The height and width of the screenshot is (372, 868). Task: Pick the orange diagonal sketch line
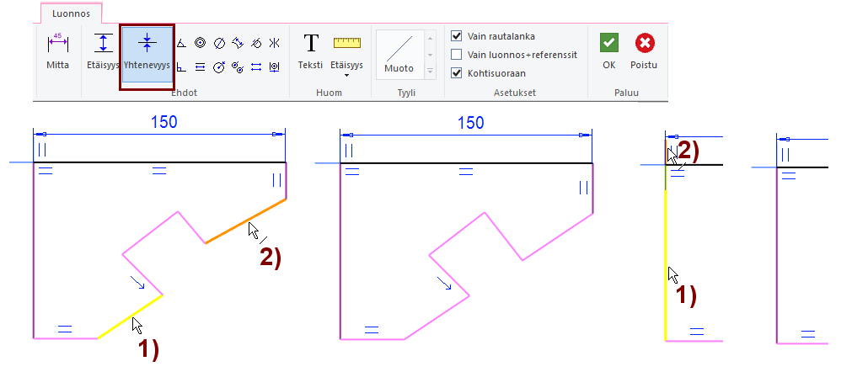click(x=246, y=221)
